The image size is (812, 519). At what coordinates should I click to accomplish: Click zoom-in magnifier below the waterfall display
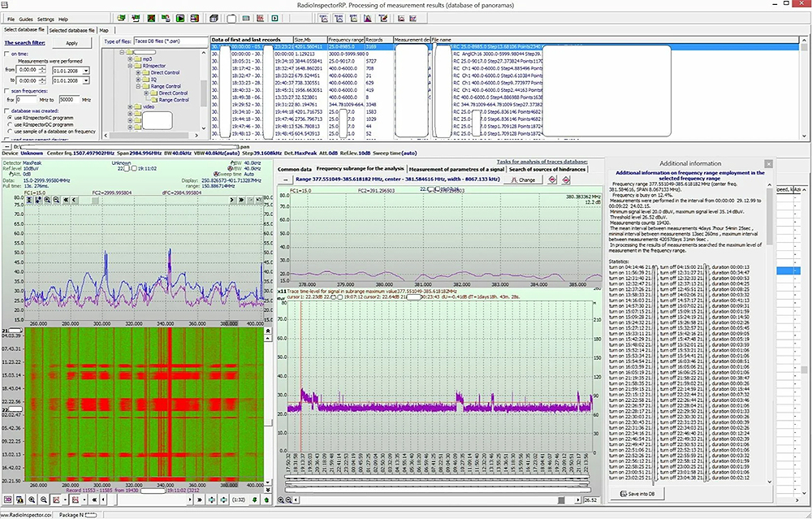31,500
